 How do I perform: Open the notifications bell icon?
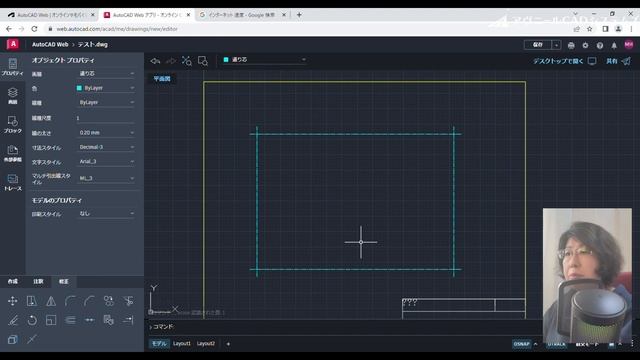click(614, 45)
